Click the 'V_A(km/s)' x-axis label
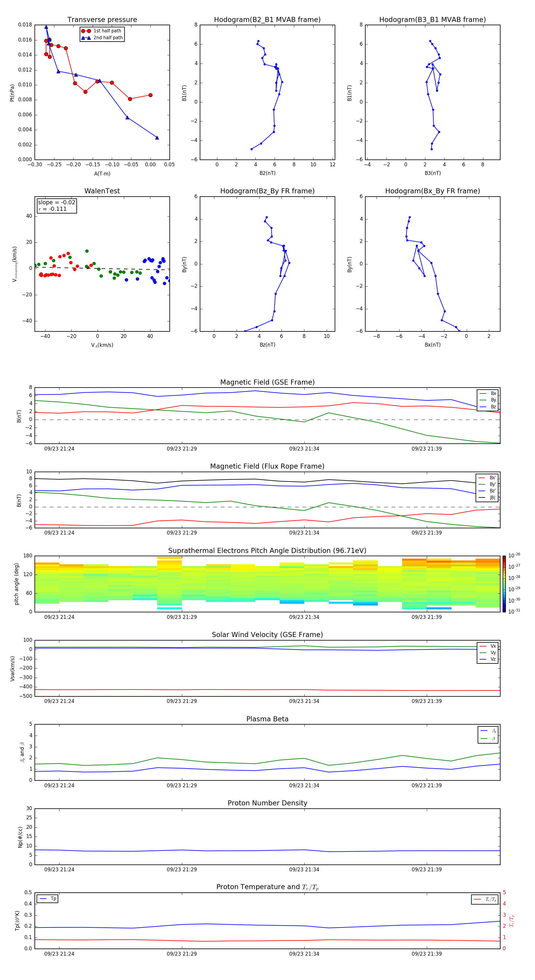 click(x=102, y=345)
